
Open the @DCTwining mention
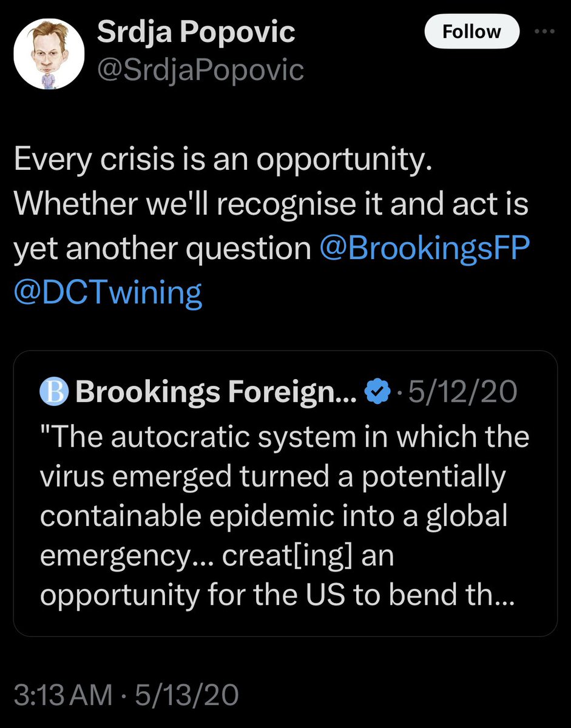click(107, 293)
